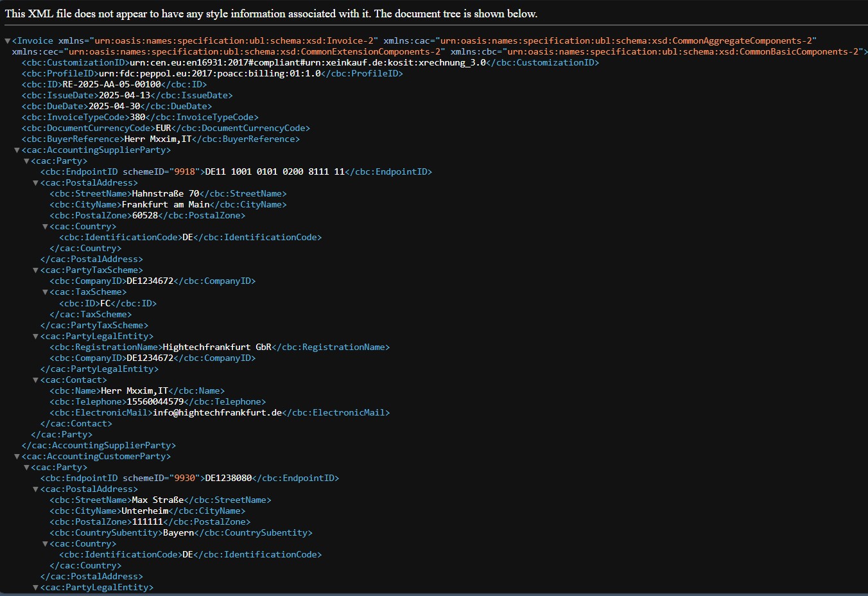Collapse the Party node under AccountingCustomerParty

point(26,468)
